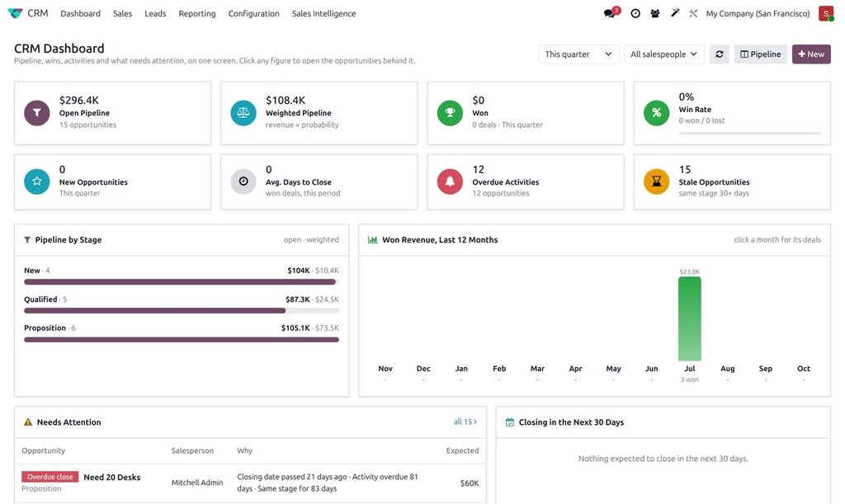
Task: Click the '3 won' label under Jul
Action: (x=689, y=379)
